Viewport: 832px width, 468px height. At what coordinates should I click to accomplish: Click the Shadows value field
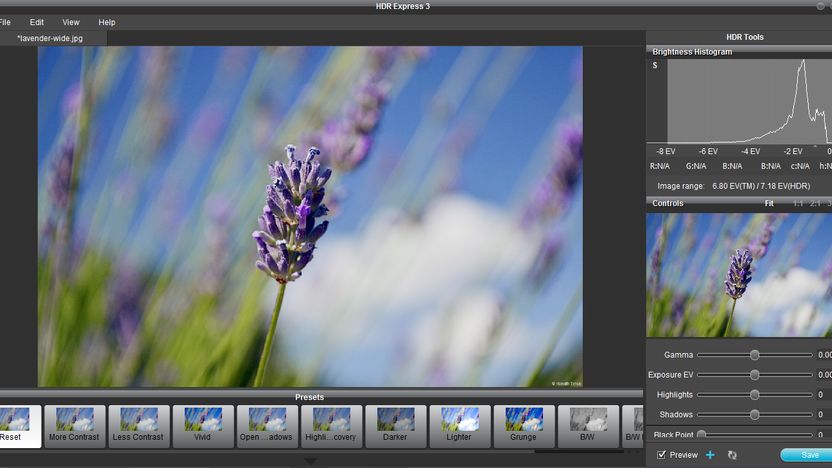click(x=824, y=415)
